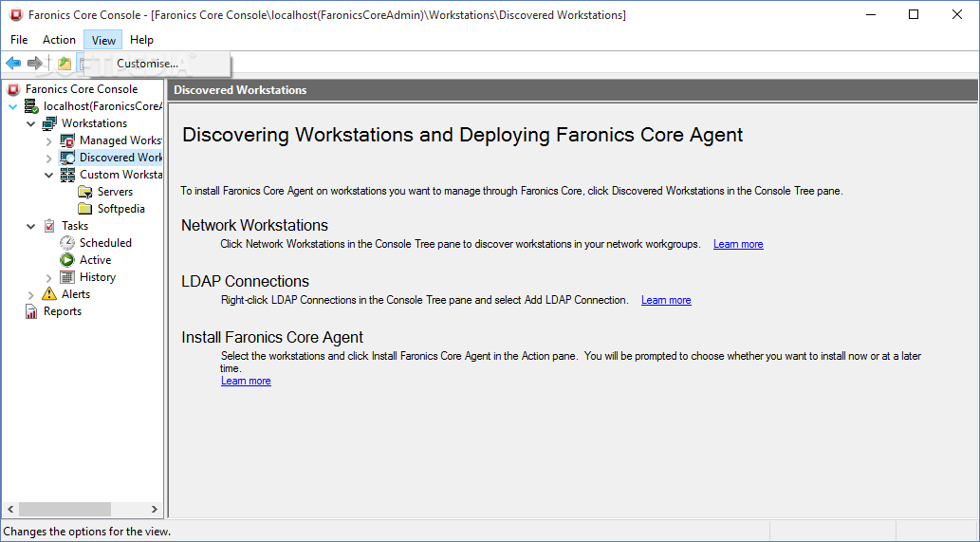The height and width of the screenshot is (542, 980).
Task: Select the Softpedia folder in tree
Action: (120, 209)
